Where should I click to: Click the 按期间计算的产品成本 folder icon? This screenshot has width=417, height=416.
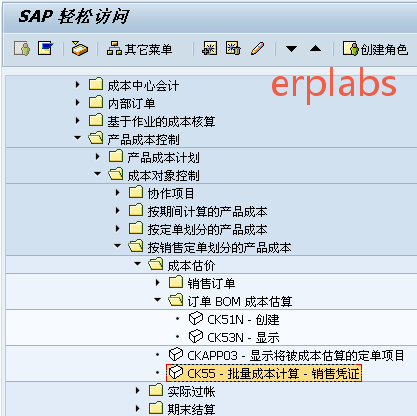pos(136,210)
